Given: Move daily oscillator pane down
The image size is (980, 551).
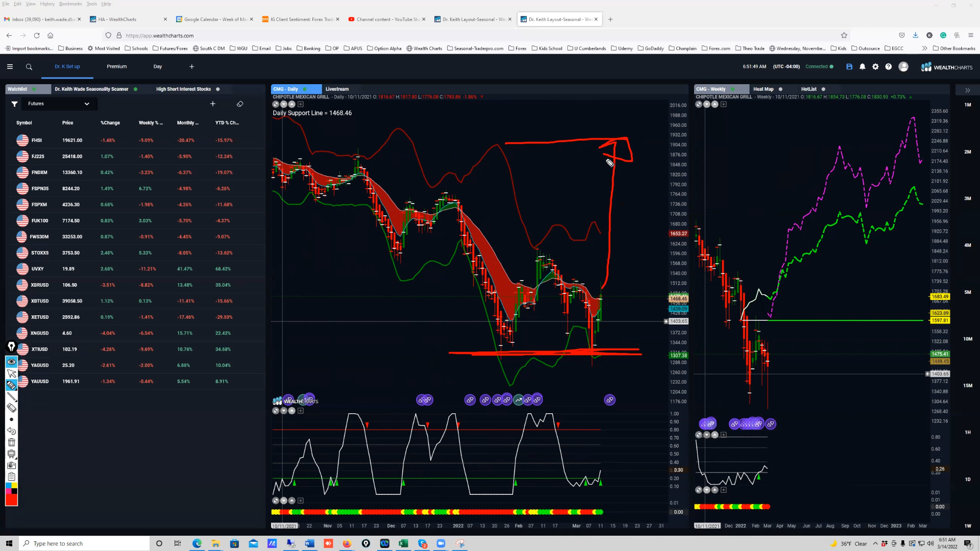Looking at the screenshot, I should 284,411.
